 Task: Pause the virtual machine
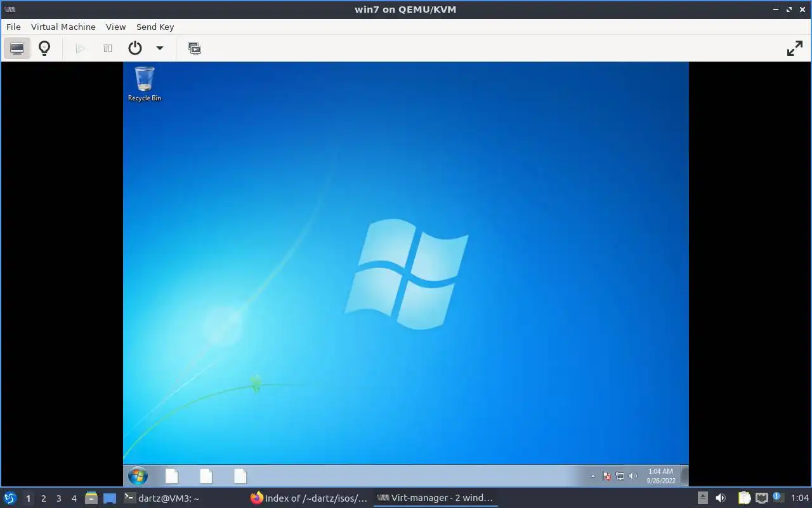point(108,48)
